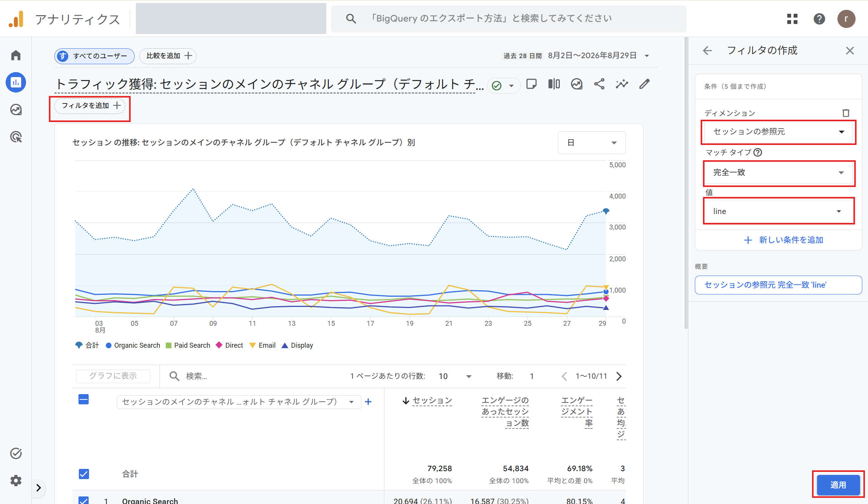Click the Analytics logo icon
Image resolution: width=868 pixels, height=504 pixels.
(x=16, y=19)
